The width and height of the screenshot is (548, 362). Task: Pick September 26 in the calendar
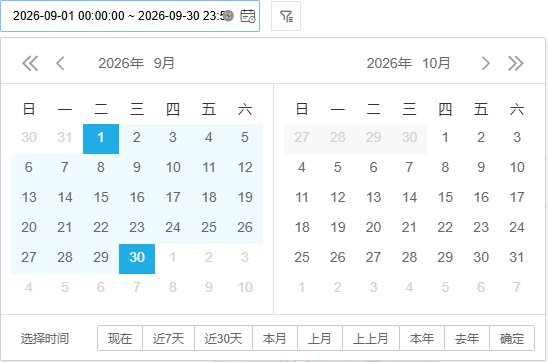(x=245, y=227)
